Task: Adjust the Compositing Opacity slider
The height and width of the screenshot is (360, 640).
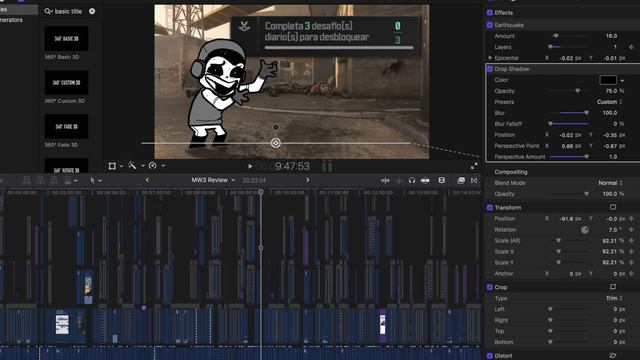Action: pyautogui.click(x=587, y=194)
